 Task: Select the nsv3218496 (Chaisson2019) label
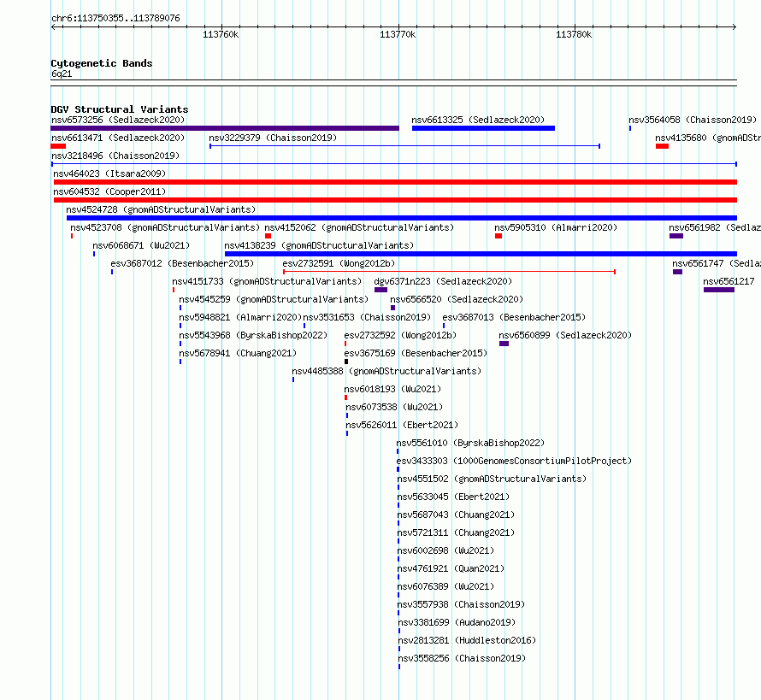tap(115, 156)
